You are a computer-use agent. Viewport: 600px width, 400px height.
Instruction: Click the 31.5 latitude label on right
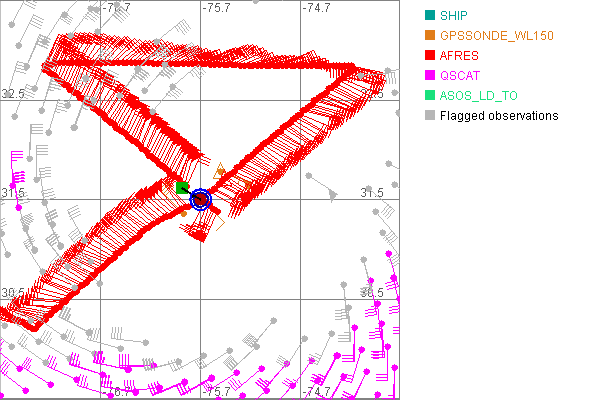pyautogui.click(x=373, y=192)
